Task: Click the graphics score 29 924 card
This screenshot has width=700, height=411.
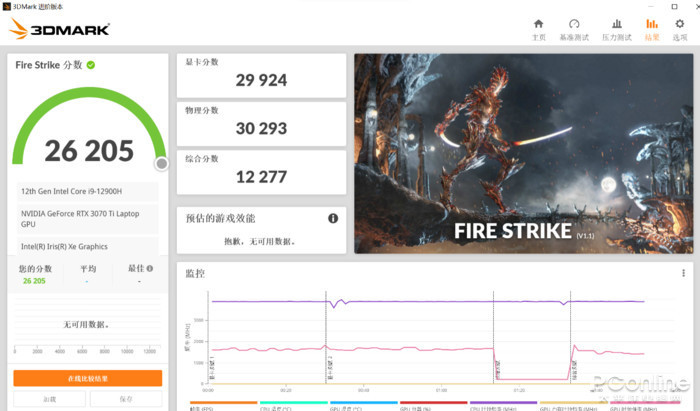Action: coord(262,75)
